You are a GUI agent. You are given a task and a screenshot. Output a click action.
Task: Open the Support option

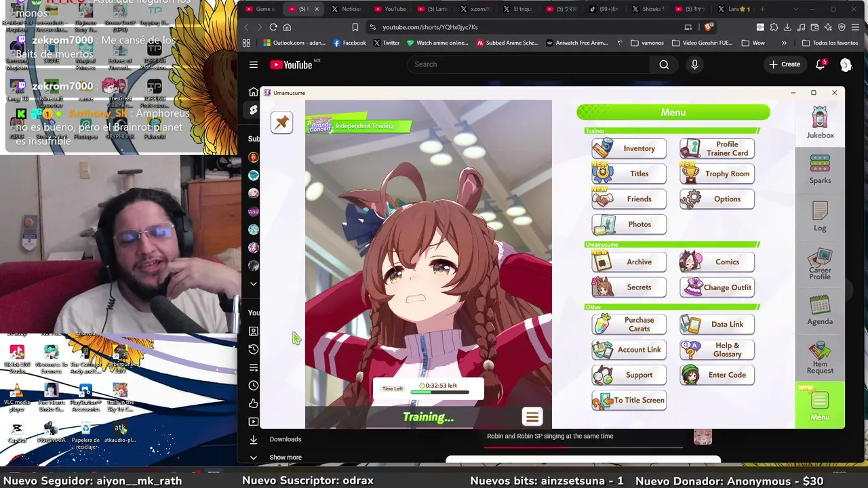point(629,375)
